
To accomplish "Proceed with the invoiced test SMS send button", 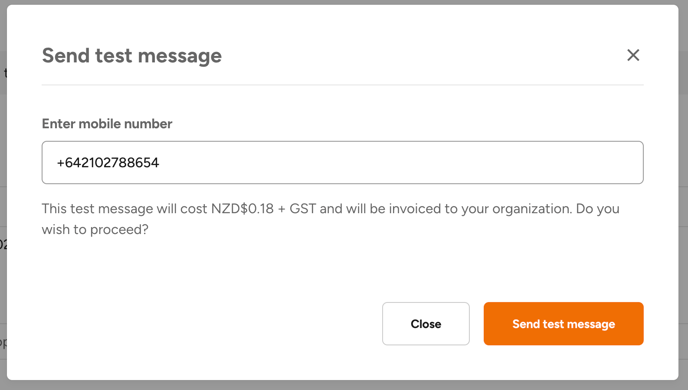I will 563,324.
